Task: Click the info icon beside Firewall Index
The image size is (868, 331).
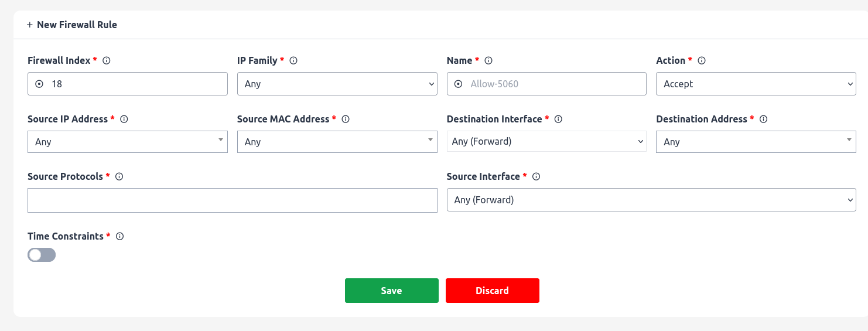Action: pyautogui.click(x=107, y=60)
